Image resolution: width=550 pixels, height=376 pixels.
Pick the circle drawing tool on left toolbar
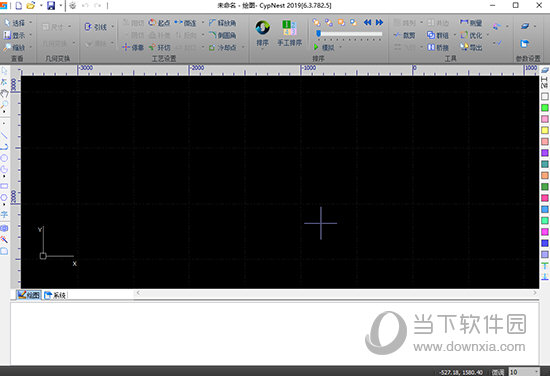tap(4, 158)
